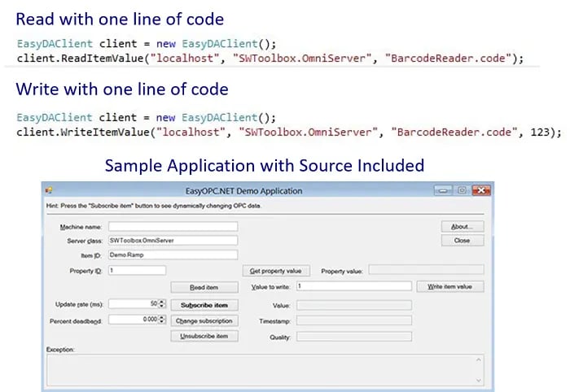Click the app icon in the title bar

pos(49,191)
